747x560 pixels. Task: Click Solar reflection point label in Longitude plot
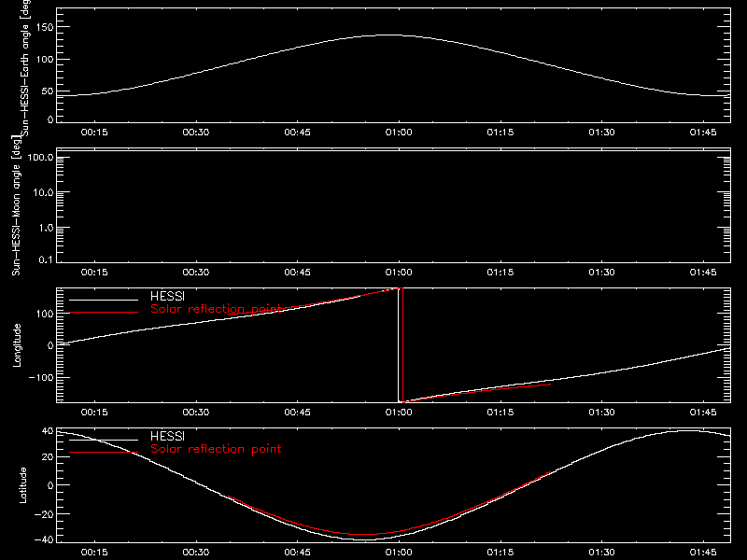pyautogui.click(x=216, y=309)
